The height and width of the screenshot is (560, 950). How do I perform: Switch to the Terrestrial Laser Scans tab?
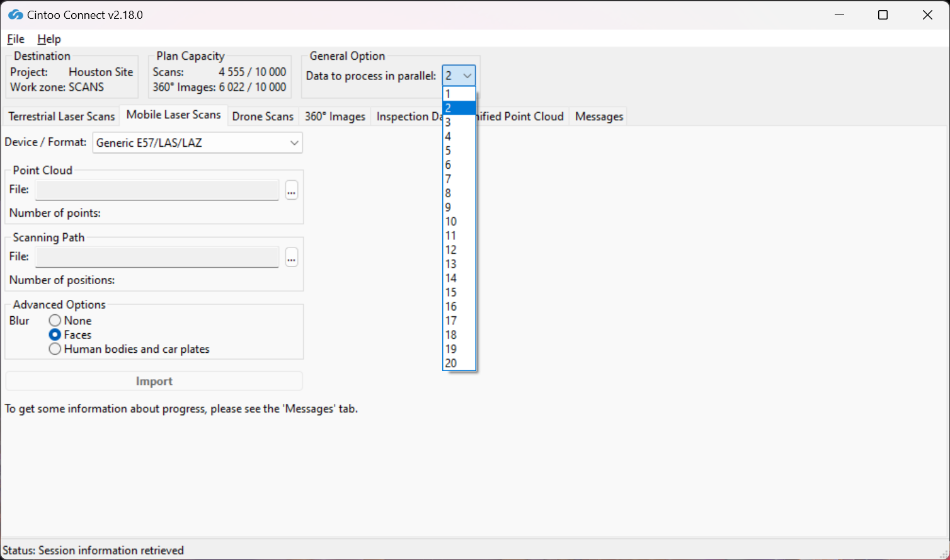[x=62, y=117]
